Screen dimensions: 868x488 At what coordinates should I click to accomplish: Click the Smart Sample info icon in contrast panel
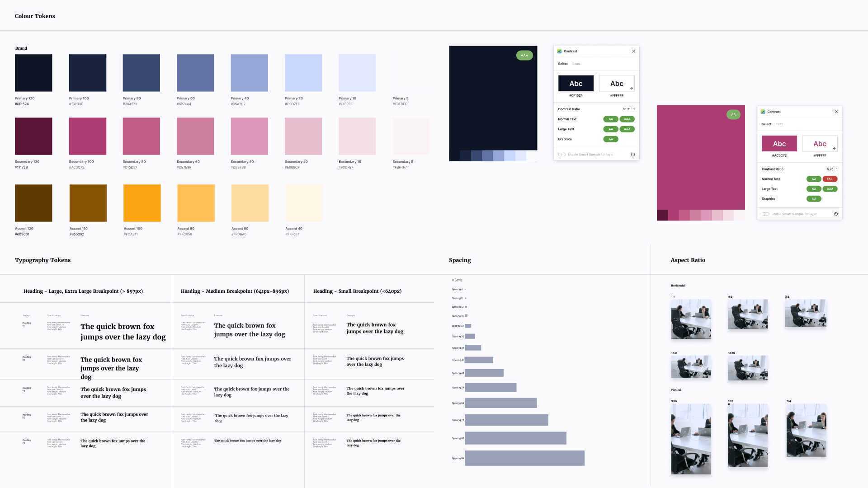tap(632, 155)
